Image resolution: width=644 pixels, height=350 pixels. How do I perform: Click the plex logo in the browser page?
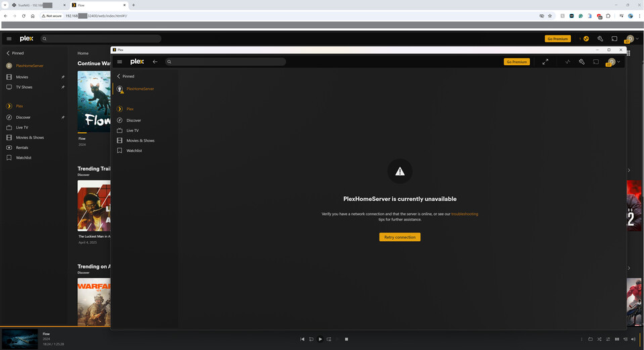(26, 38)
